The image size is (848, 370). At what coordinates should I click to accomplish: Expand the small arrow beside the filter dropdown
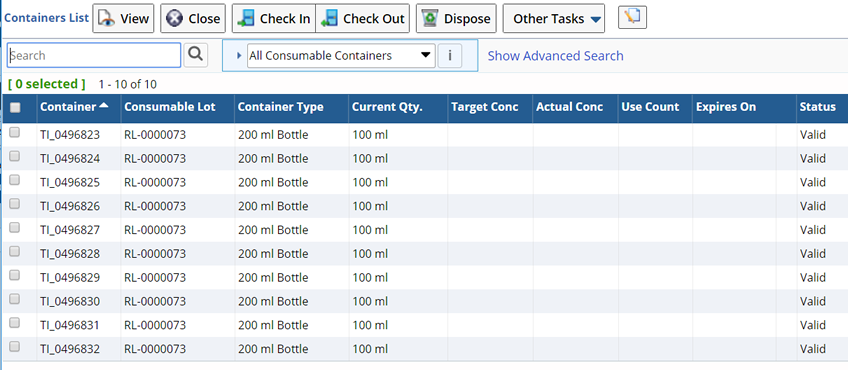tap(239, 56)
